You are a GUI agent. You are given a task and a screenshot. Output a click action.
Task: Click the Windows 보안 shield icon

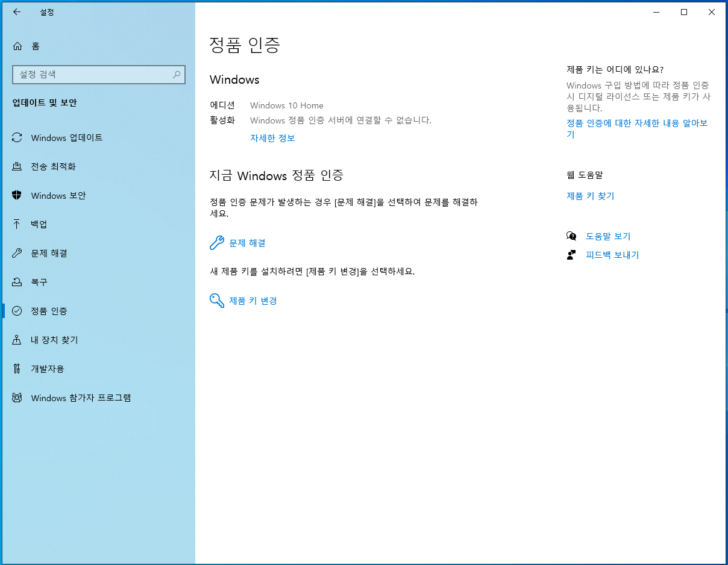click(17, 196)
